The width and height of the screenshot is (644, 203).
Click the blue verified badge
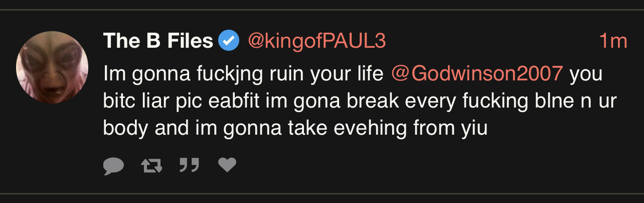tap(229, 41)
